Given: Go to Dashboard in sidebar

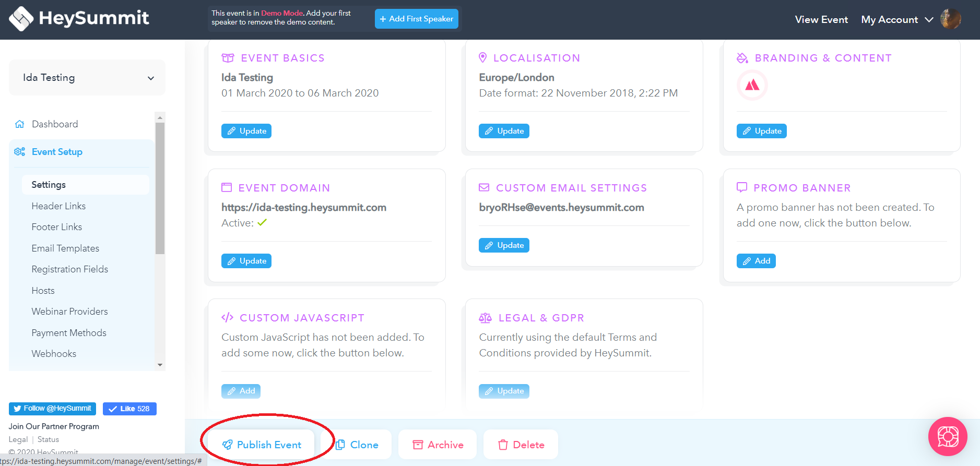Looking at the screenshot, I should 55,124.
